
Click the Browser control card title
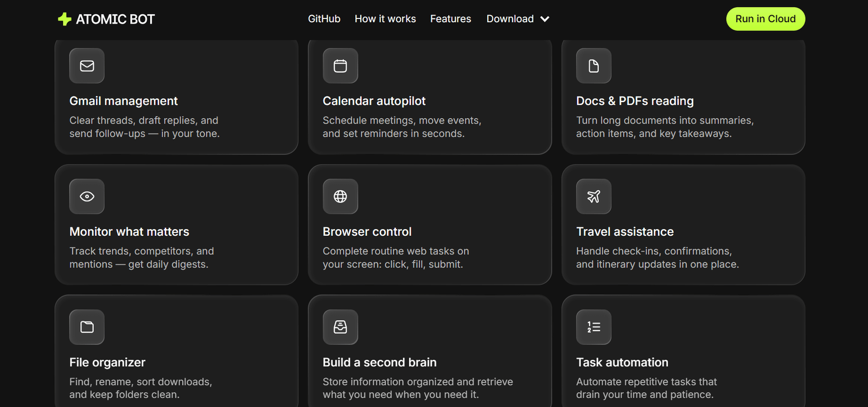(367, 231)
